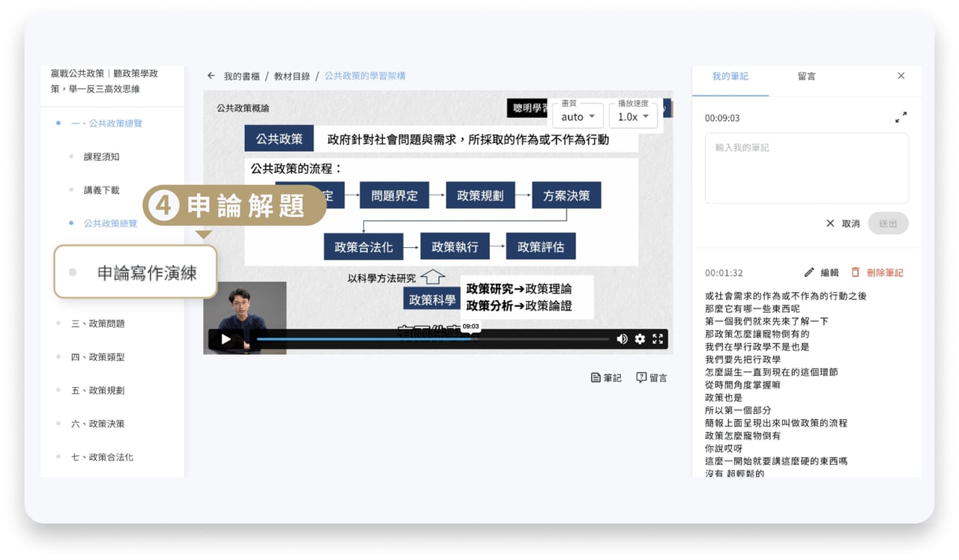This screenshot has width=959, height=560.
Task: Open chapter 六、政策決策
Action: point(97,424)
